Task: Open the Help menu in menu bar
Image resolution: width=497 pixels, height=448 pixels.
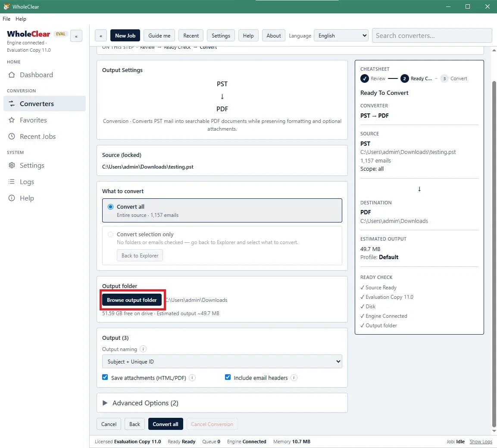Action: coord(21,19)
